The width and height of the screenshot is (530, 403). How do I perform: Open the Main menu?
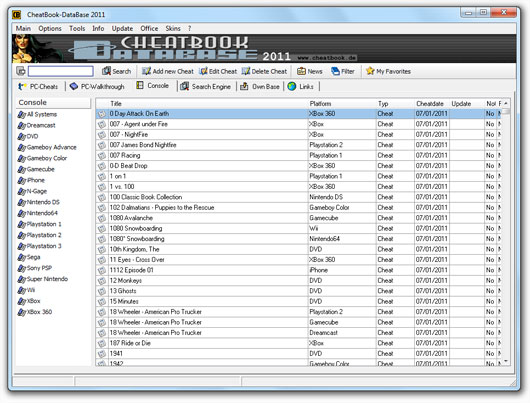pos(23,28)
